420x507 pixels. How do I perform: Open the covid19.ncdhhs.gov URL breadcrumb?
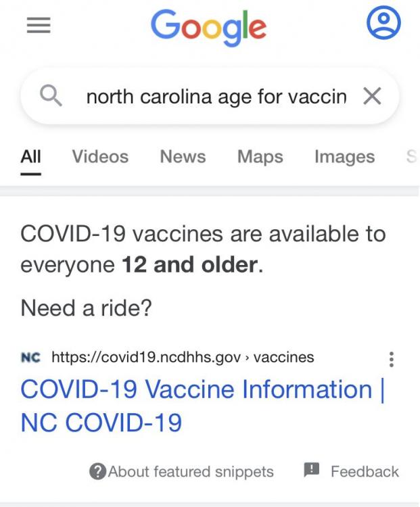[x=183, y=357]
